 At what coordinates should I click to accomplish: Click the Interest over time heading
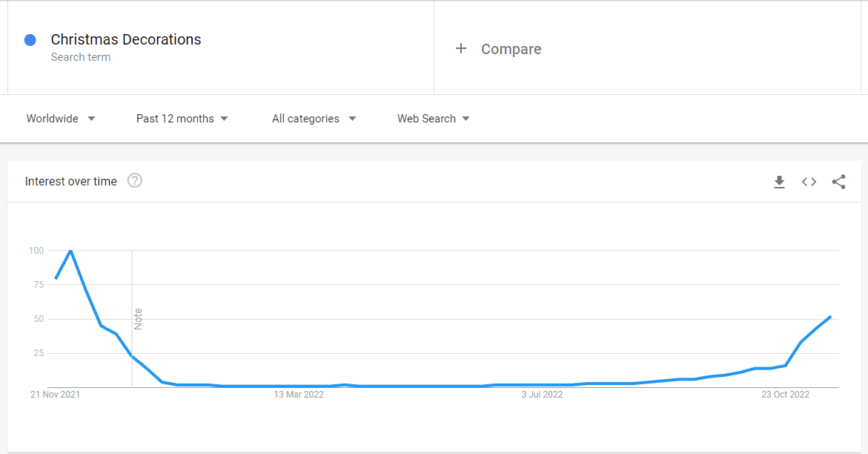point(71,181)
